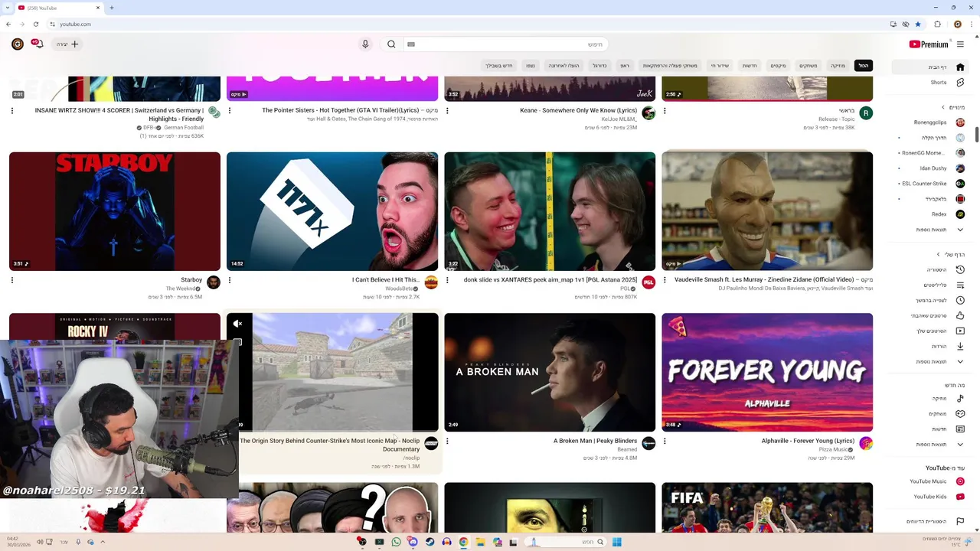
Task: Expand more subscriptions under Redex
Action: tap(931, 230)
